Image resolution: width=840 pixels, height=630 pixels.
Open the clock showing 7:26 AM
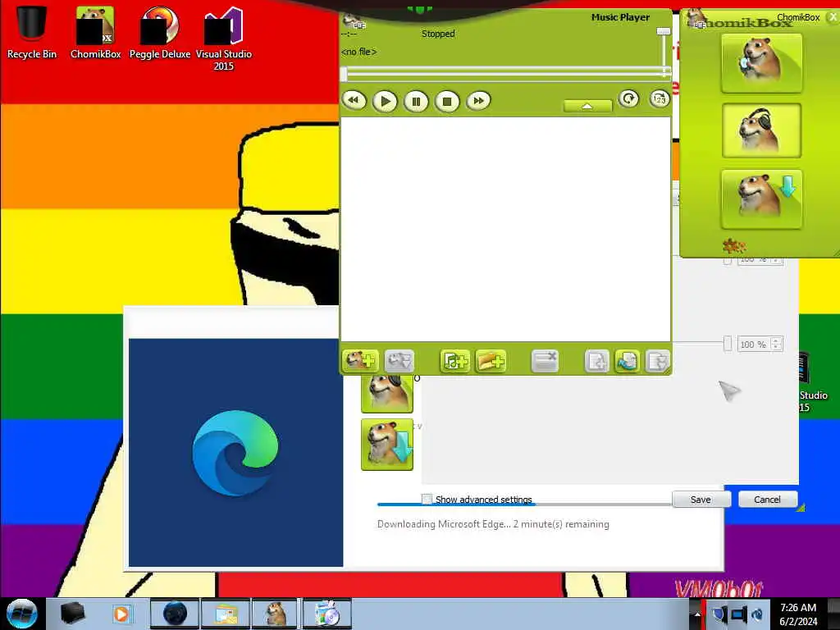[x=798, y=614]
